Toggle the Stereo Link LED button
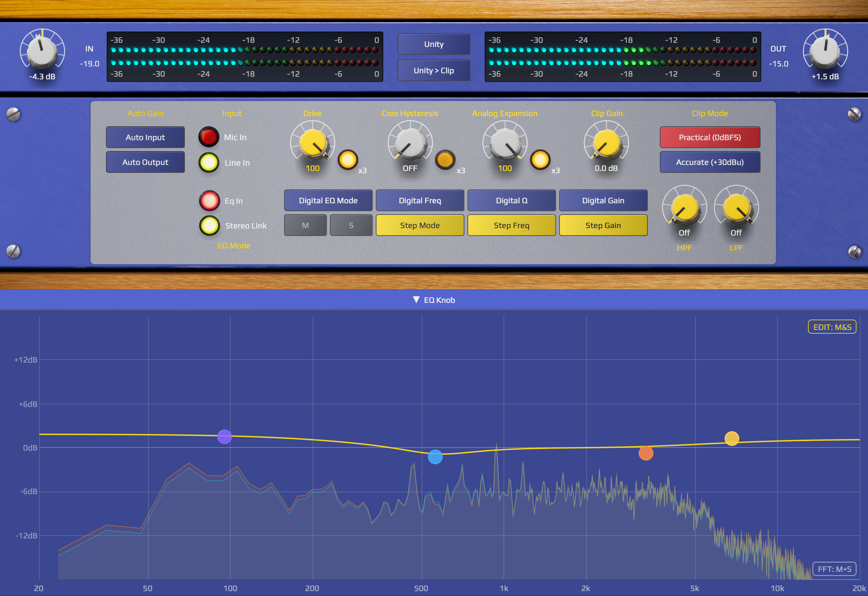This screenshot has height=596, width=868. pos(209,225)
